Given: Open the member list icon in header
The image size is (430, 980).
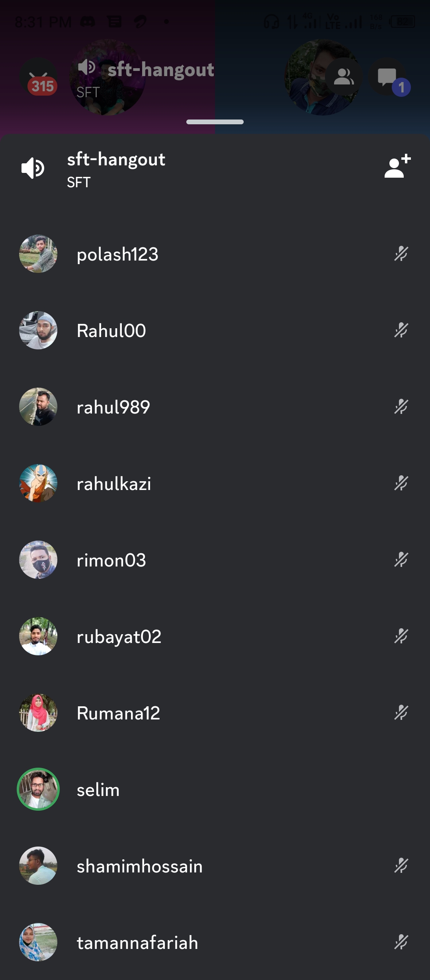Looking at the screenshot, I should [344, 76].
